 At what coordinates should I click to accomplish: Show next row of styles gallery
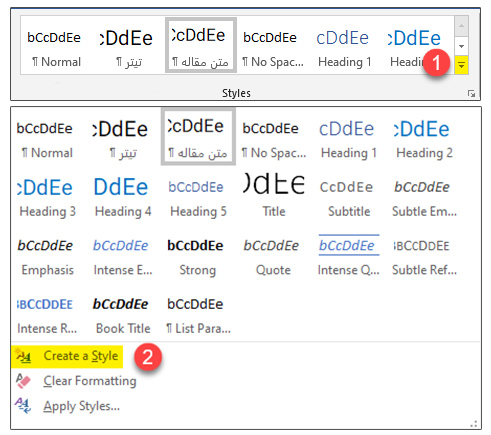click(461, 46)
